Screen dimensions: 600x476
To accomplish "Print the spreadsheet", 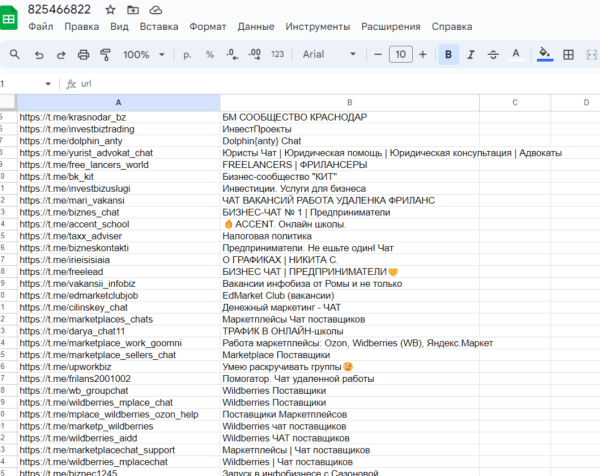I will (83, 54).
